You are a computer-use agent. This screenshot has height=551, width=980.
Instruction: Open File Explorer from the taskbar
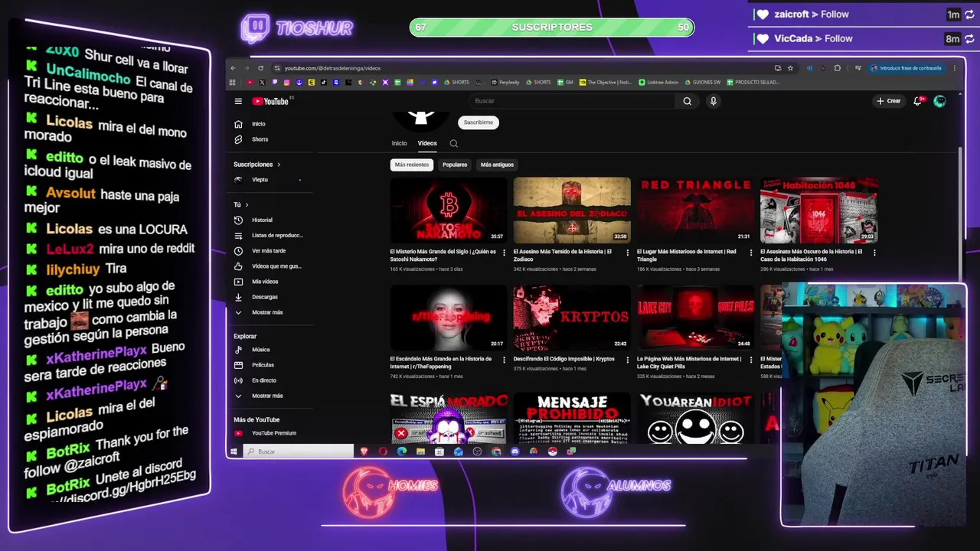tap(420, 452)
